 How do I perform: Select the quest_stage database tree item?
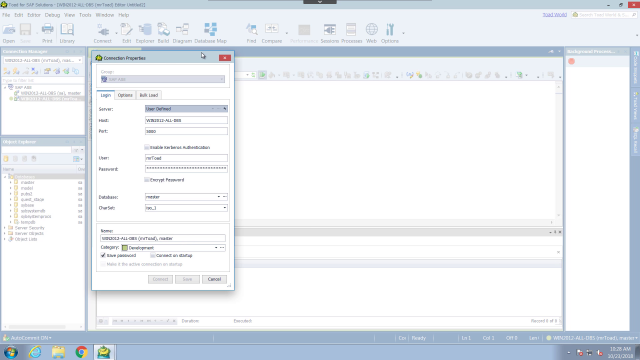(x=32, y=200)
